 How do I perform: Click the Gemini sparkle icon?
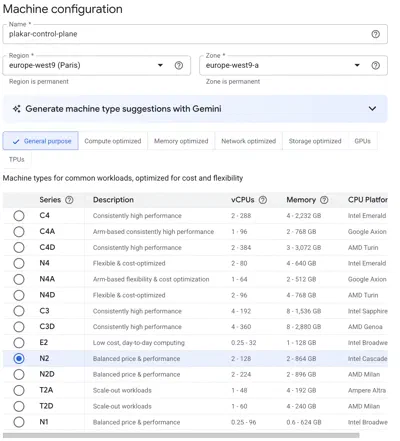click(x=17, y=109)
